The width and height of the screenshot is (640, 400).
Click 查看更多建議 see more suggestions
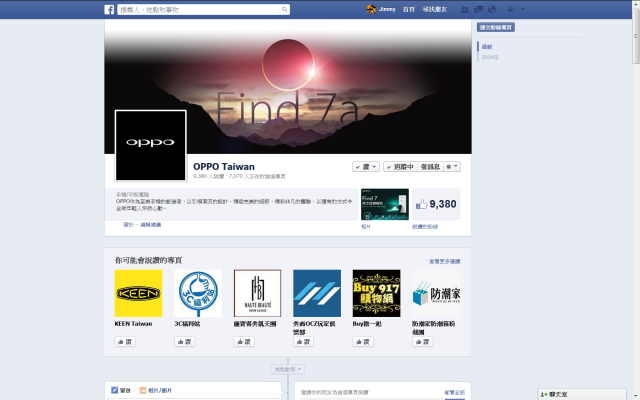tap(444, 261)
